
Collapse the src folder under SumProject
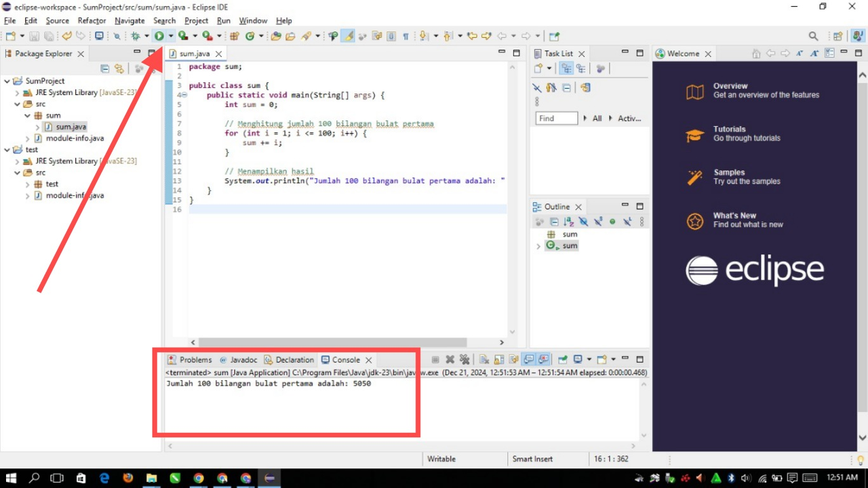coord(18,104)
